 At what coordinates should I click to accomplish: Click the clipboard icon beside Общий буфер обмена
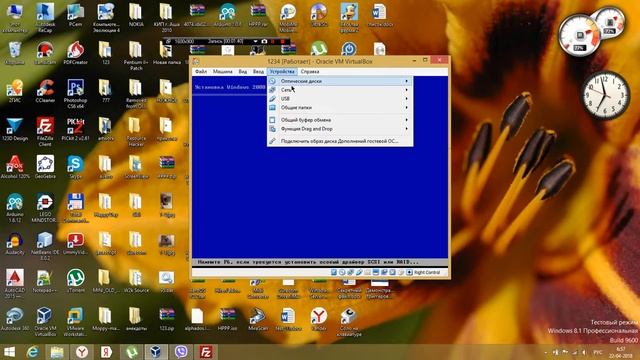273,120
